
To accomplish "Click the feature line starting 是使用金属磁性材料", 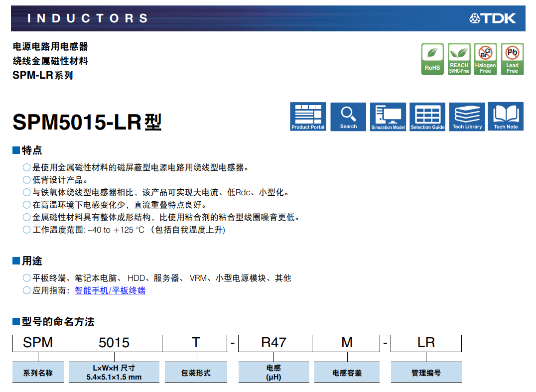I will pyautogui.click(x=135, y=167).
